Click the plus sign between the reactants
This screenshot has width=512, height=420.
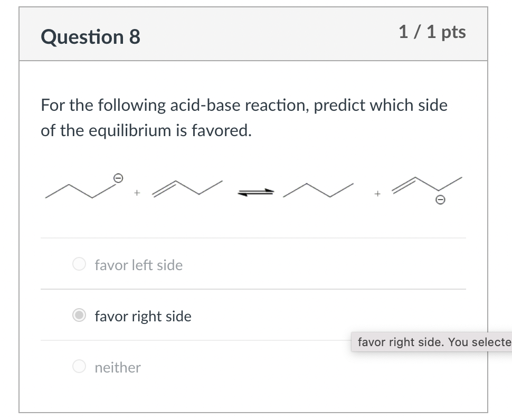pyautogui.click(x=136, y=194)
